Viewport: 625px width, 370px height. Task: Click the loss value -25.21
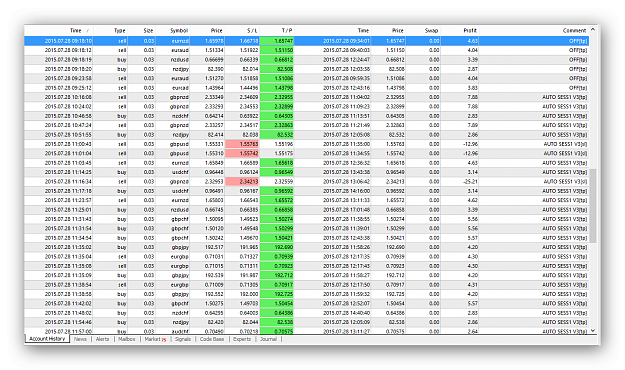[x=470, y=181]
